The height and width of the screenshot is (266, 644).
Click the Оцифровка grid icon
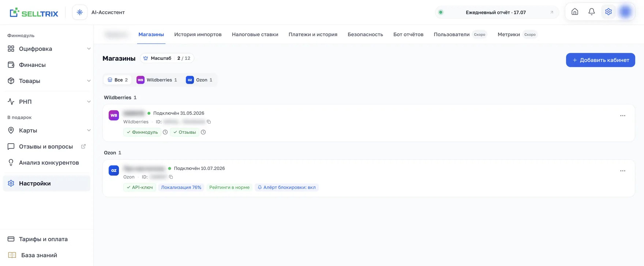coord(11,49)
